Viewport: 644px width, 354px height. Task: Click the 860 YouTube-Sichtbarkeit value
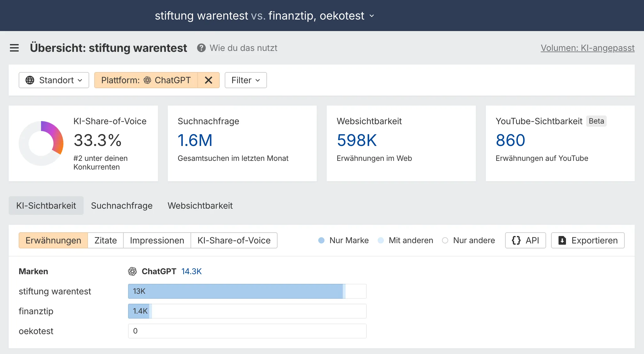pyautogui.click(x=511, y=140)
